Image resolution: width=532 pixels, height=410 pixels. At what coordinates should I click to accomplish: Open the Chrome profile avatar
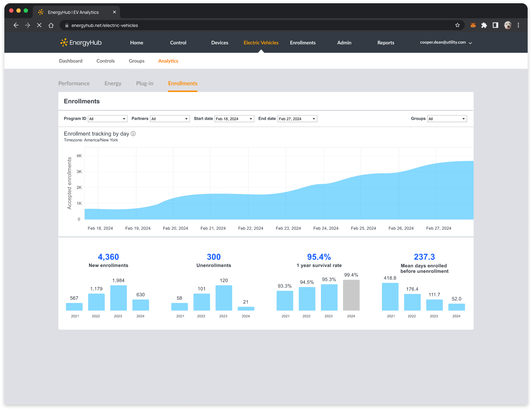pyautogui.click(x=508, y=25)
